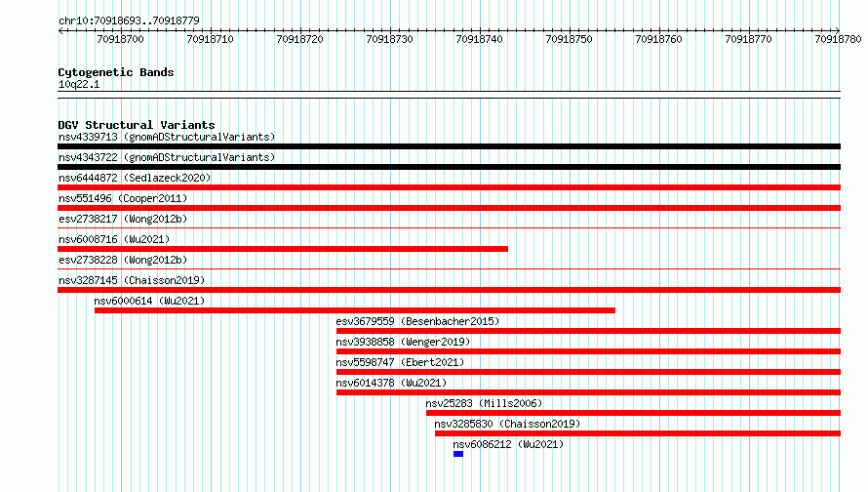Open the nsv6000614 (Wu2021) label

pos(149,301)
